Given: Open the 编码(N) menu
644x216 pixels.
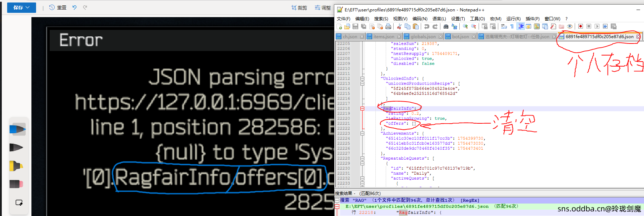Looking at the screenshot, I should coord(420,19).
